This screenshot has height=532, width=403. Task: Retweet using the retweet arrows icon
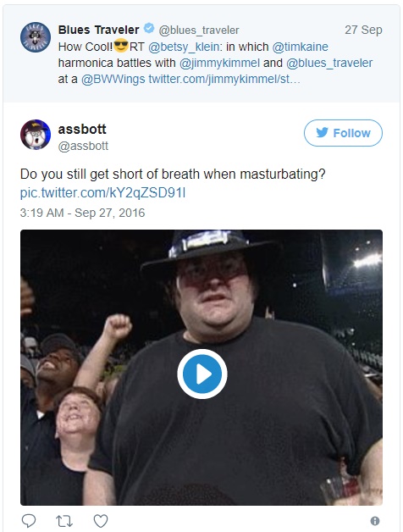coord(64,521)
